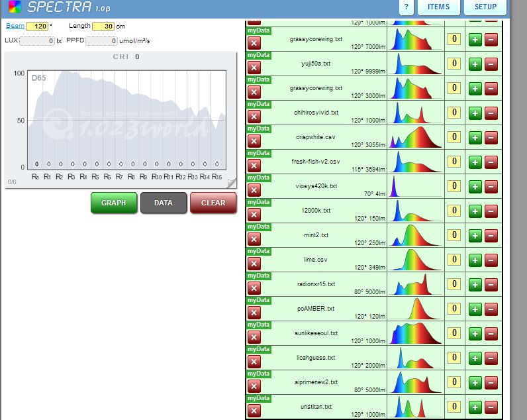This screenshot has width=527, height=420.
Task: Delete chihirosvivid.txt using the red X
Action: point(254,117)
